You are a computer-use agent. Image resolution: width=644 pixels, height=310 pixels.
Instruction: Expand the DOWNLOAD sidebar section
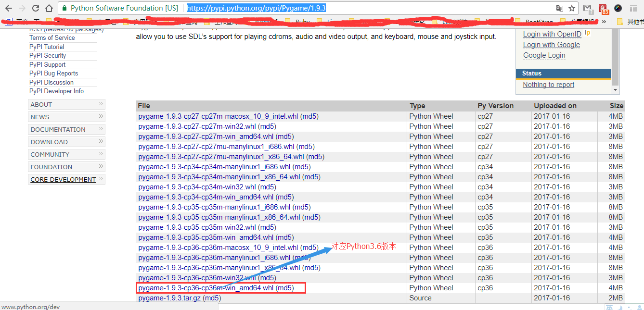tap(67, 142)
